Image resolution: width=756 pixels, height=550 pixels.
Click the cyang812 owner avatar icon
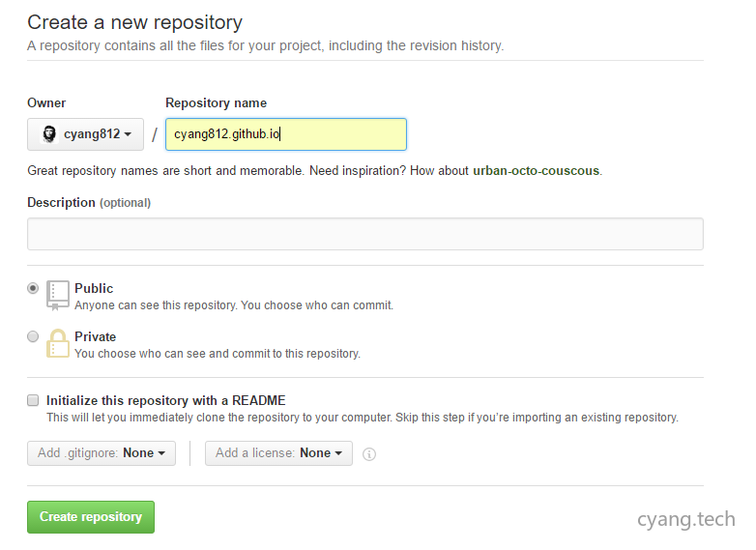tap(49, 134)
